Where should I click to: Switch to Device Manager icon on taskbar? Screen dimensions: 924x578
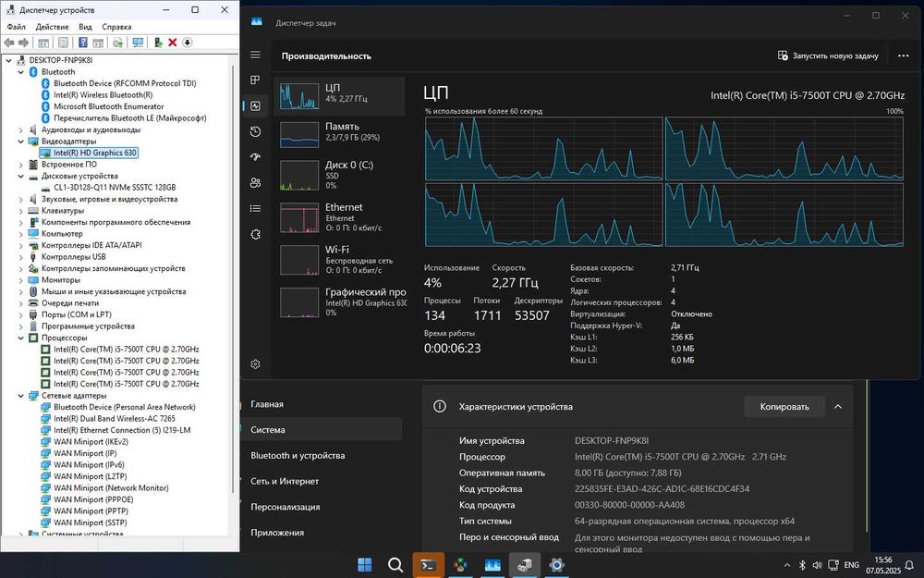pyautogui.click(x=525, y=565)
